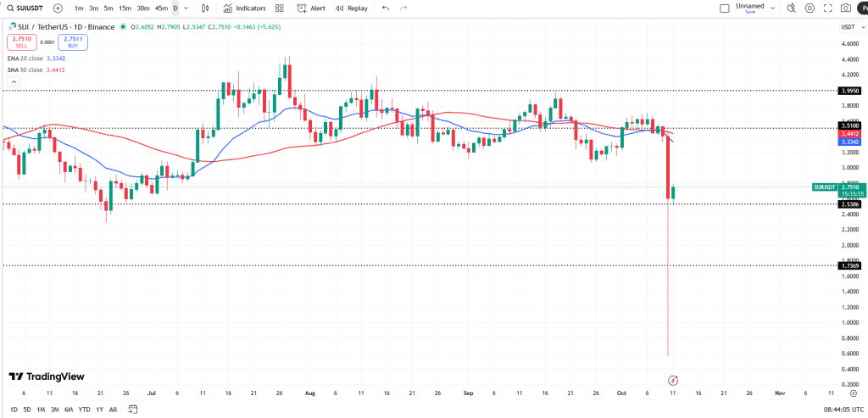Switch to the 1m timeframe
Screen dimensions: 868x418
(x=79, y=8)
